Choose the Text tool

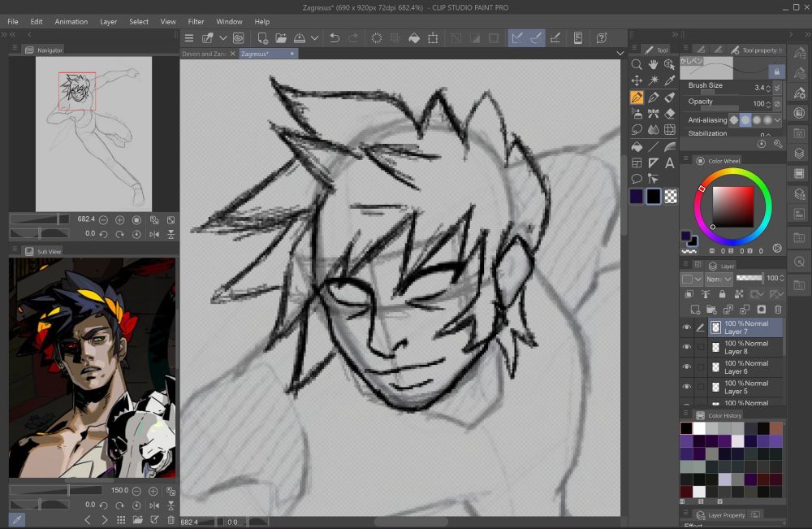[670, 163]
